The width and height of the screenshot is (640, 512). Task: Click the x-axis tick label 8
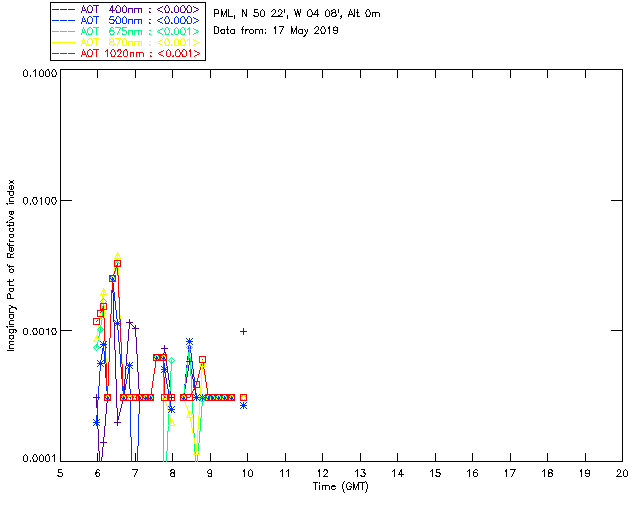click(173, 473)
